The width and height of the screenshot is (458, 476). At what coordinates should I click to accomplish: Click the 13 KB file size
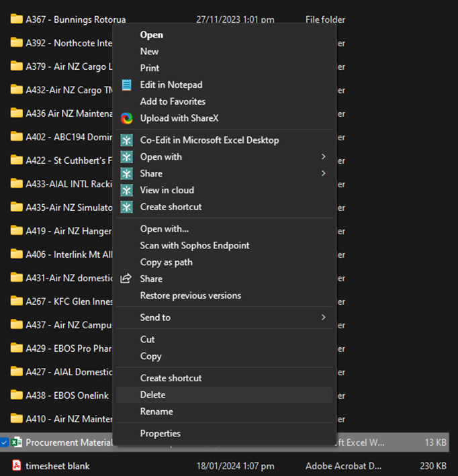click(436, 442)
